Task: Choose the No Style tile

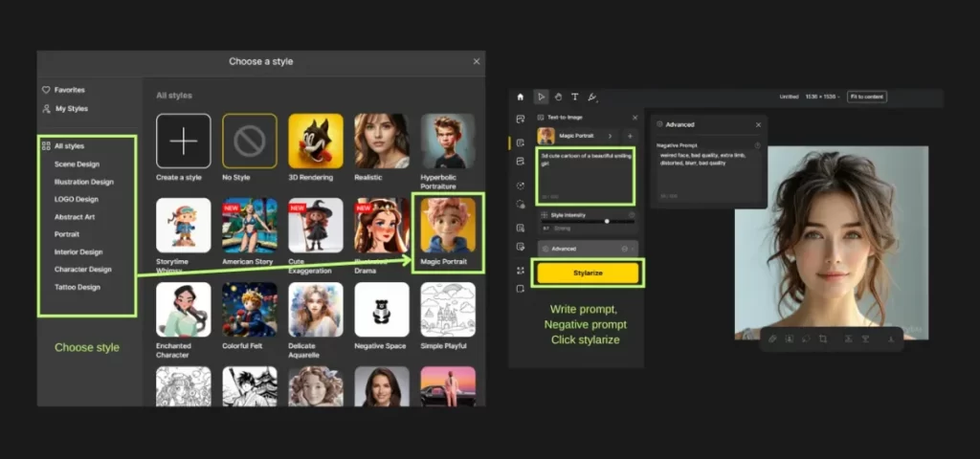Action: pyautogui.click(x=250, y=142)
